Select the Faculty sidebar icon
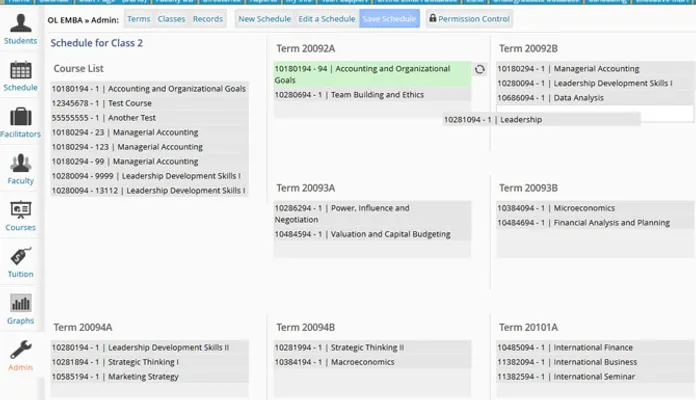Image resolution: width=696 pixels, height=400 pixels. pyautogui.click(x=20, y=164)
